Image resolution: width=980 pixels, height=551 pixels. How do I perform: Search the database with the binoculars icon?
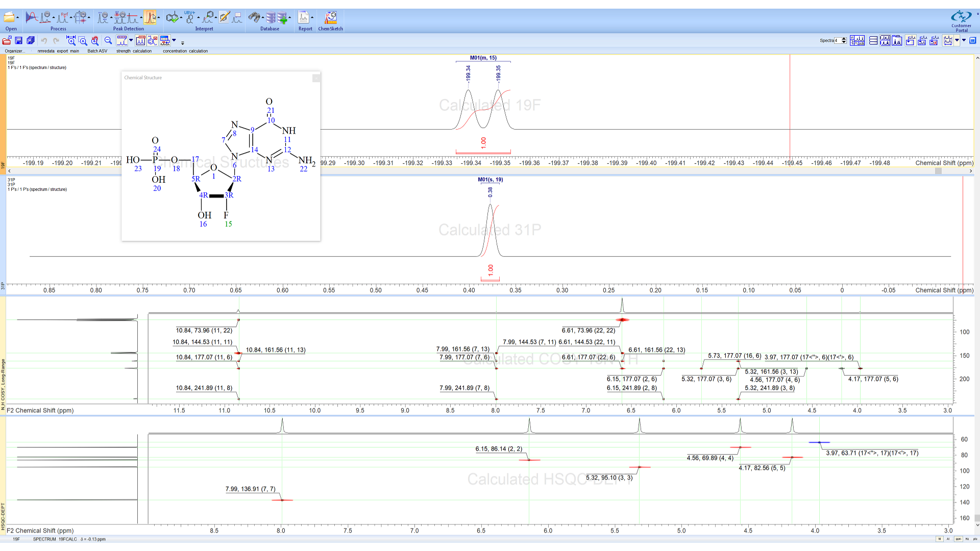coord(255,17)
